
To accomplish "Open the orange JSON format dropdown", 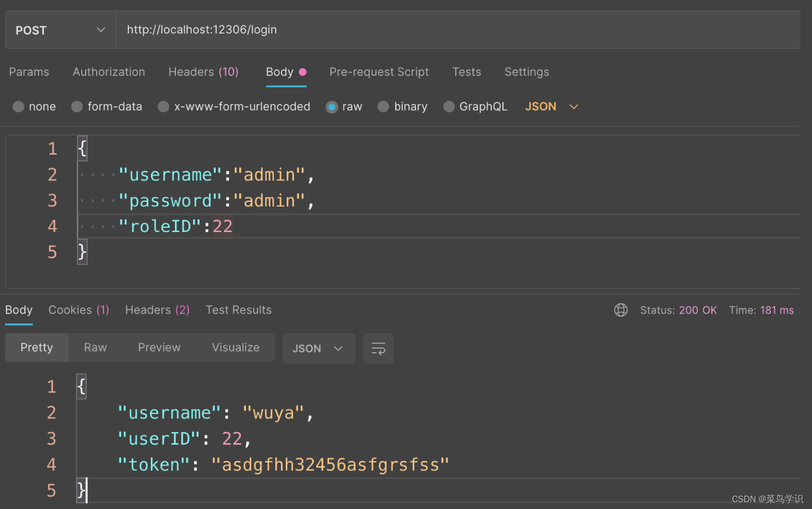I will click(551, 107).
